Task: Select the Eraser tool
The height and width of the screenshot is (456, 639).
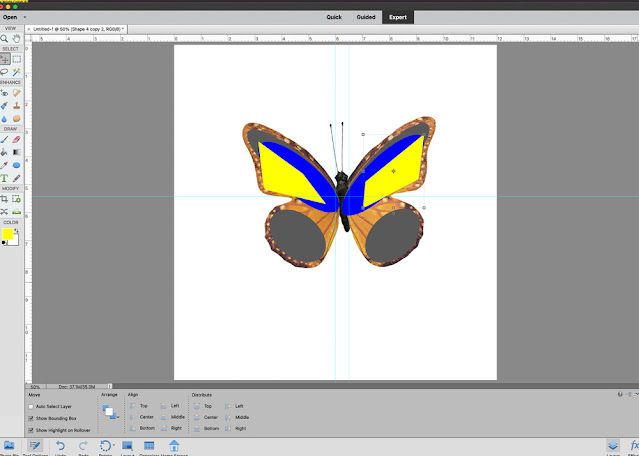Action: [17, 139]
